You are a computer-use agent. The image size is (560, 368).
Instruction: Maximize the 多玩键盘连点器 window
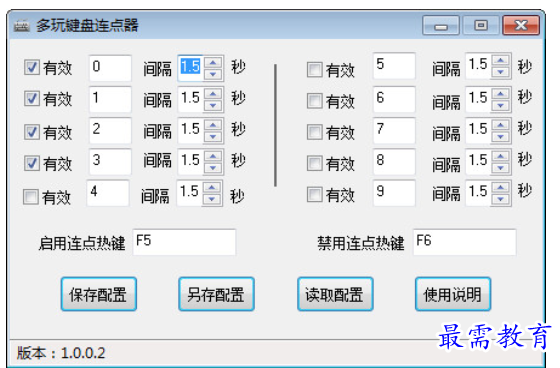[x=481, y=25]
